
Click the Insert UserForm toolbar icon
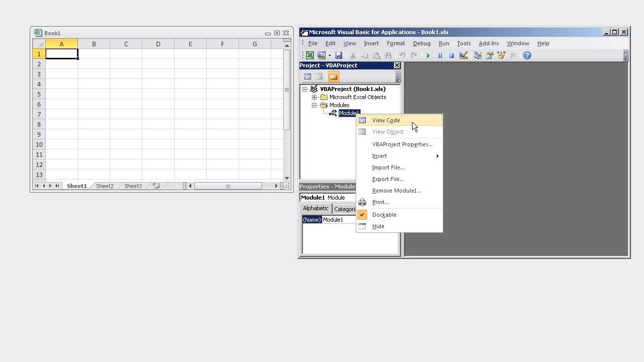[321, 55]
